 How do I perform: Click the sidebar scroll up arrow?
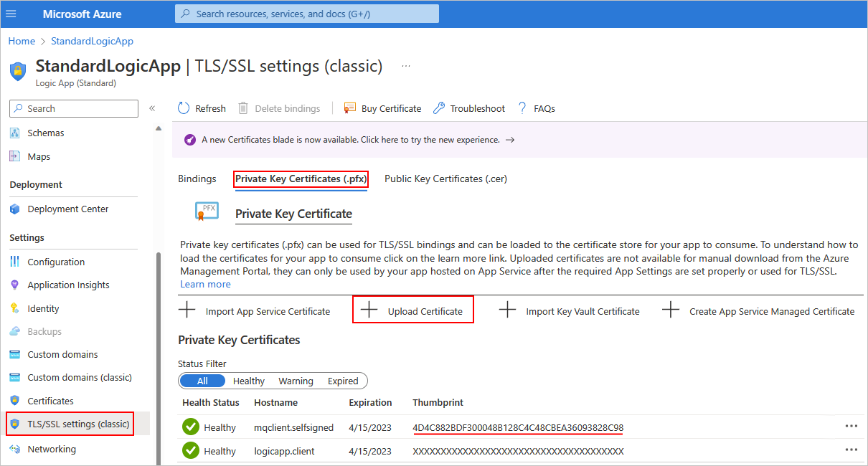tap(159, 128)
